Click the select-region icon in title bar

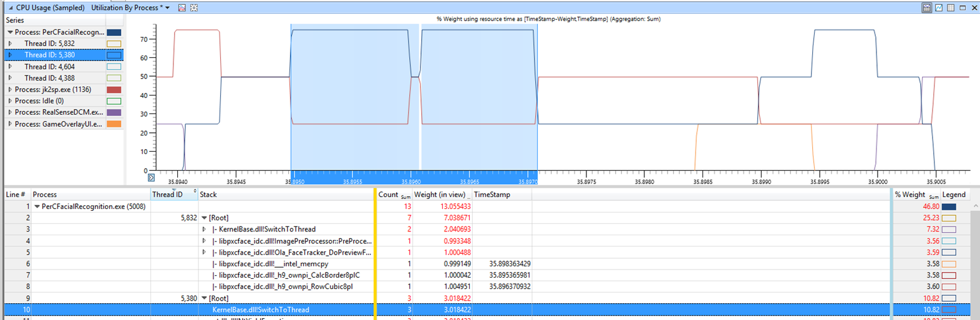click(x=194, y=8)
